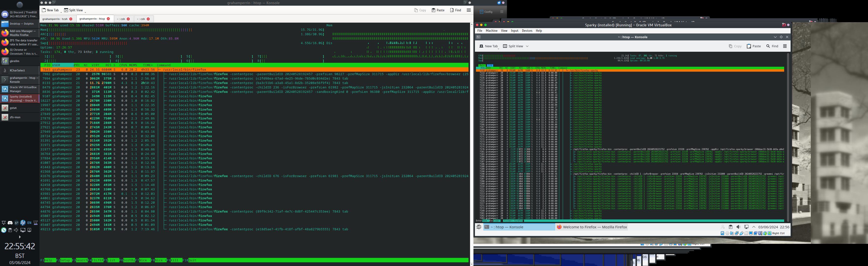The image size is (868, 266).
Task: Sort by the CPU% column header in host htop
Action: 123,65
